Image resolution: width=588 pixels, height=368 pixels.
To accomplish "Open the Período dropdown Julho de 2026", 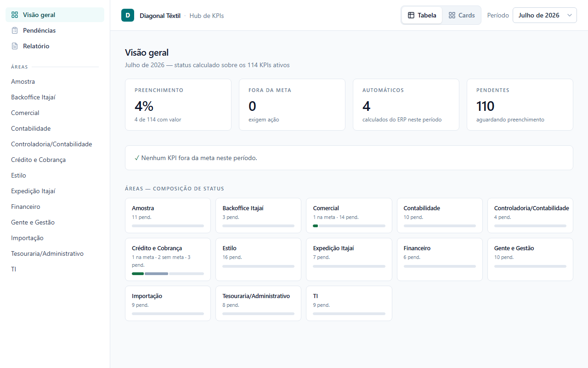I will pos(544,15).
